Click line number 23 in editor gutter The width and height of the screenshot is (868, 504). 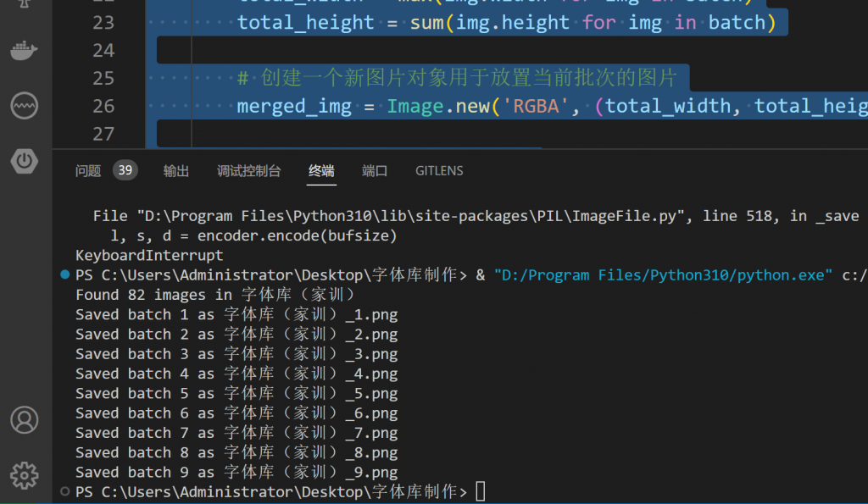click(x=103, y=23)
